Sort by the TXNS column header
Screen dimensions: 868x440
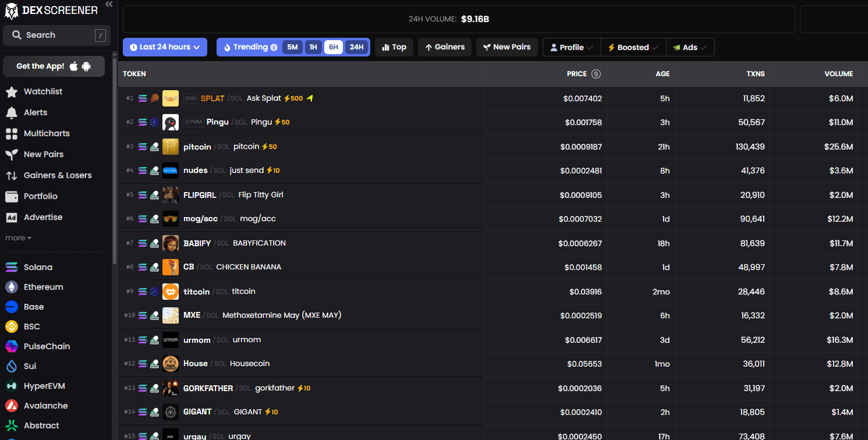(x=756, y=74)
